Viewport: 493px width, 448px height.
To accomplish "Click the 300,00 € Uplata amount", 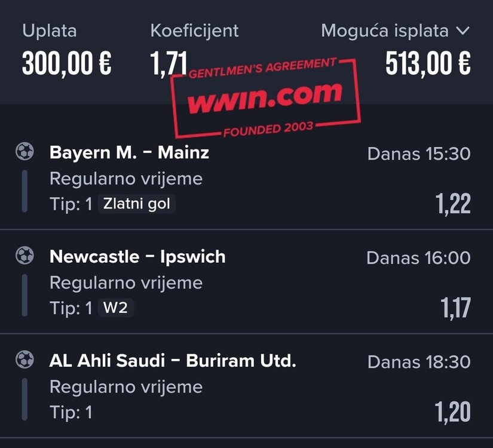I will [x=67, y=64].
